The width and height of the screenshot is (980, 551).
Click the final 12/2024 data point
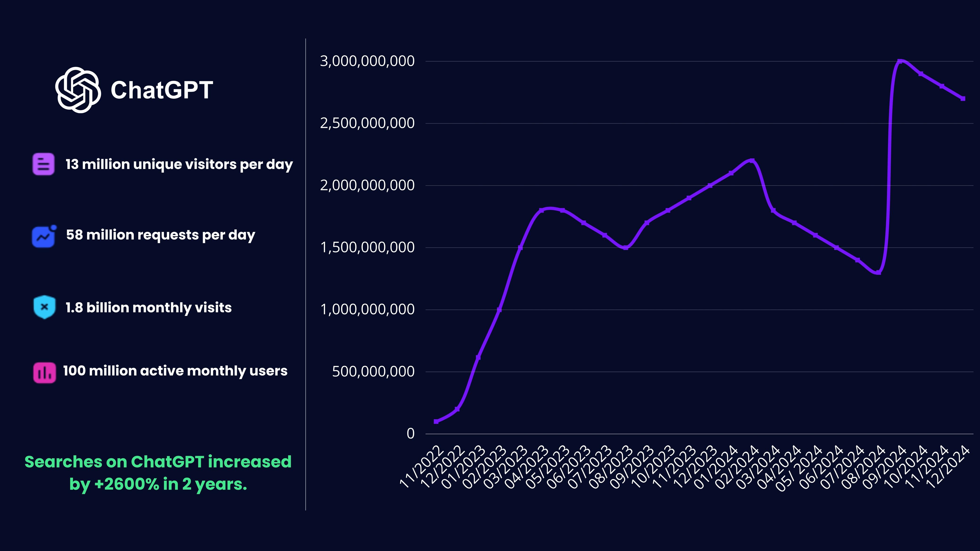coord(963,98)
